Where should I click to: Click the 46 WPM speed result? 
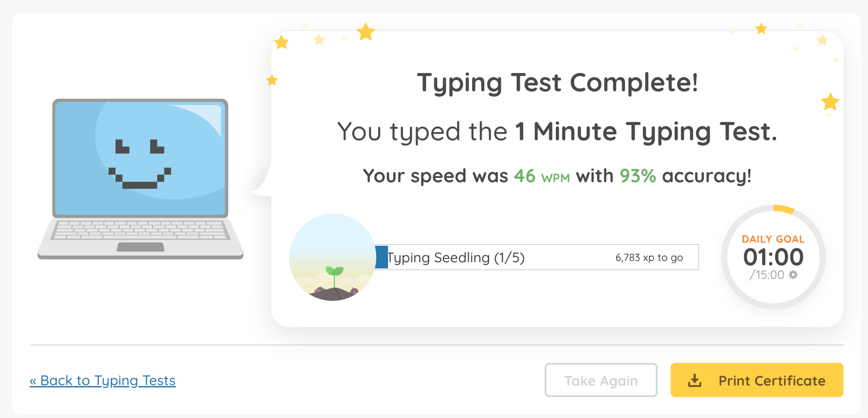point(542,176)
